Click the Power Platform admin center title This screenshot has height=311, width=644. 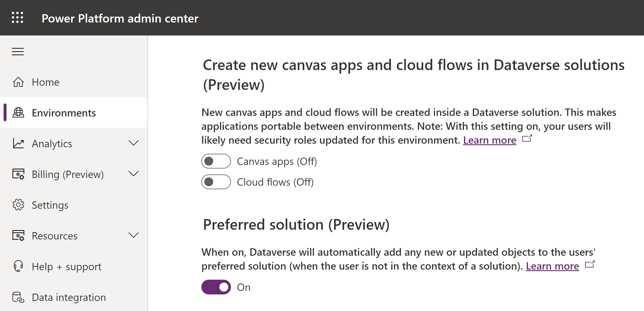(120, 18)
